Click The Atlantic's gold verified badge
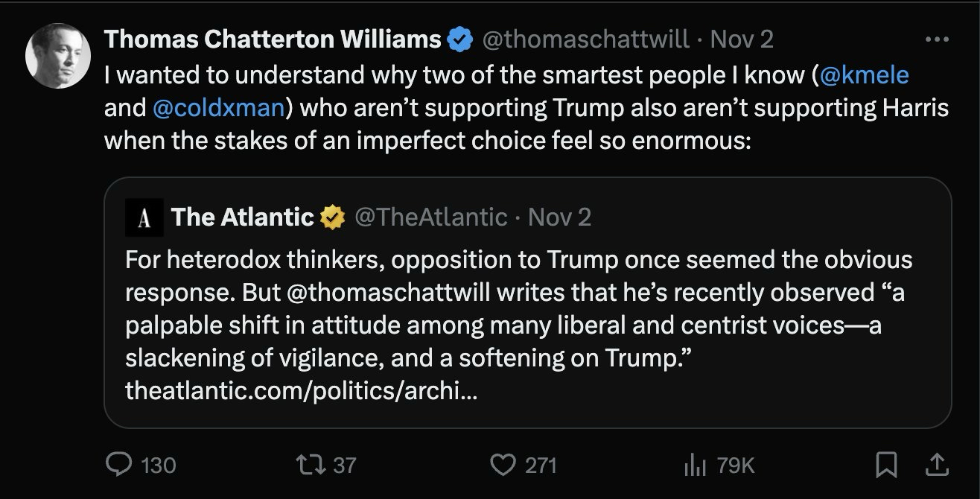 332,217
